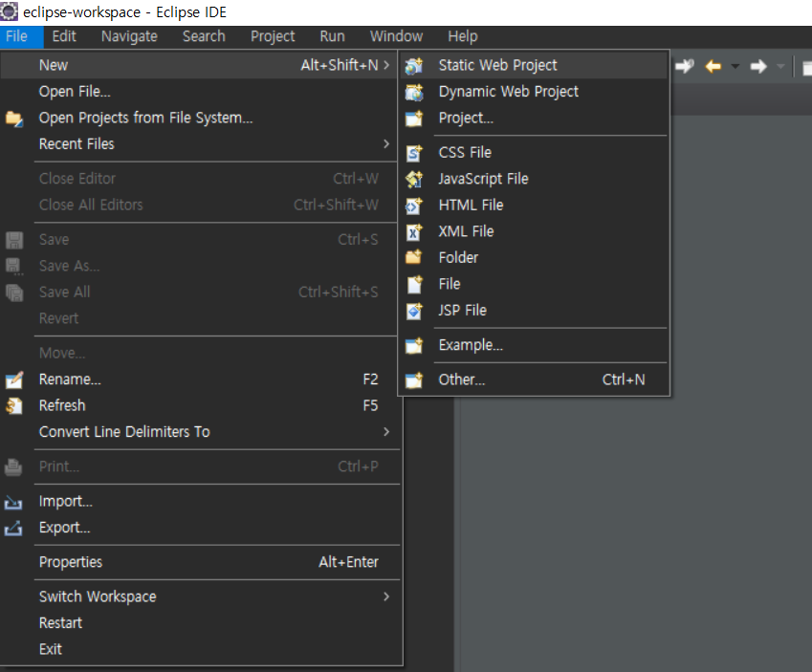Open the Project menu
This screenshot has height=672, width=812.
pyautogui.click(x=273, y=36)
